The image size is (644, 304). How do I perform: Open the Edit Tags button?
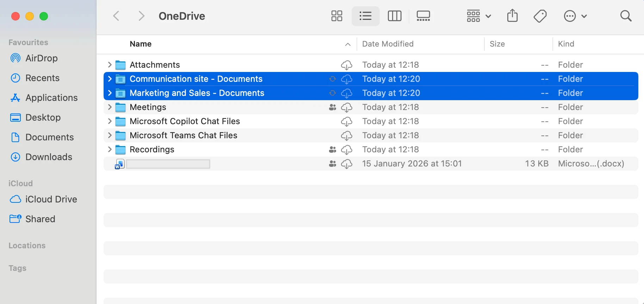tap(540, 16)
